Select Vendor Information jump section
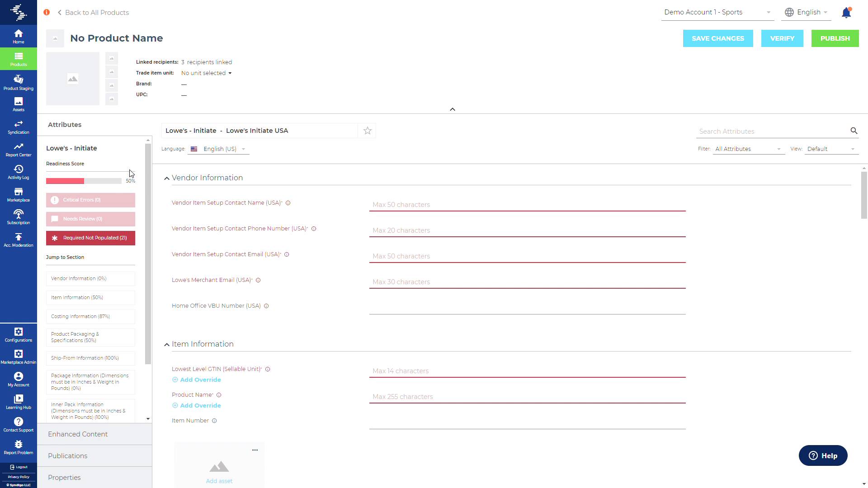 [x=90, y=278]
